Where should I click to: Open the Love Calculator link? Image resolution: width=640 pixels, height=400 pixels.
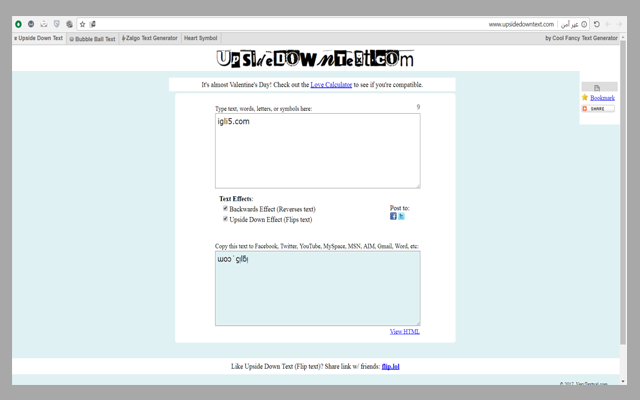[x=331, y=85]
